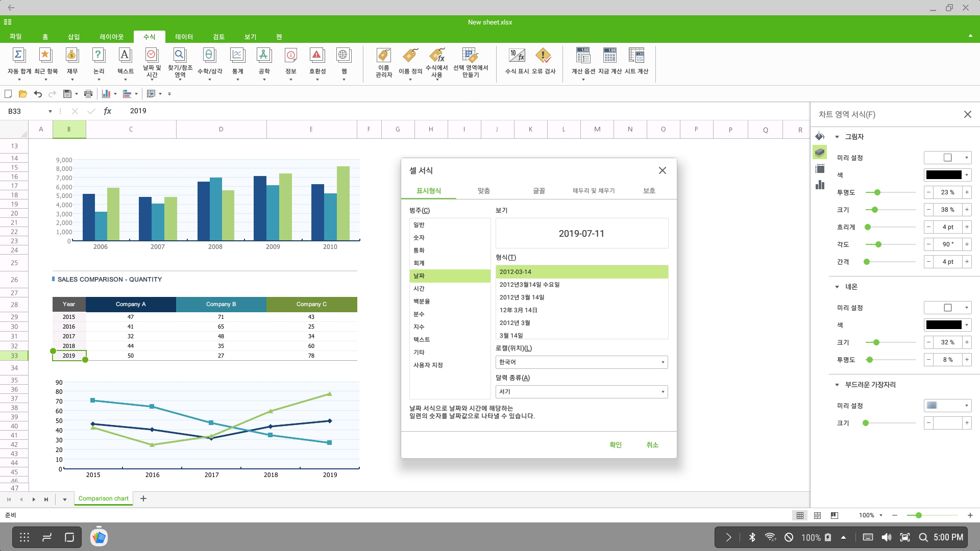
Task: Open Calculation Options (계산 옵션)
Action: [583, 63]
